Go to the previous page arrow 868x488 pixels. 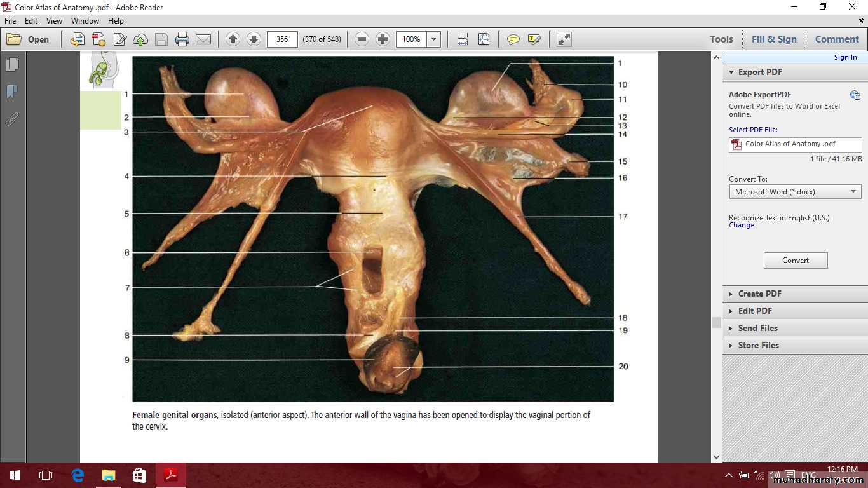(233, 39)
